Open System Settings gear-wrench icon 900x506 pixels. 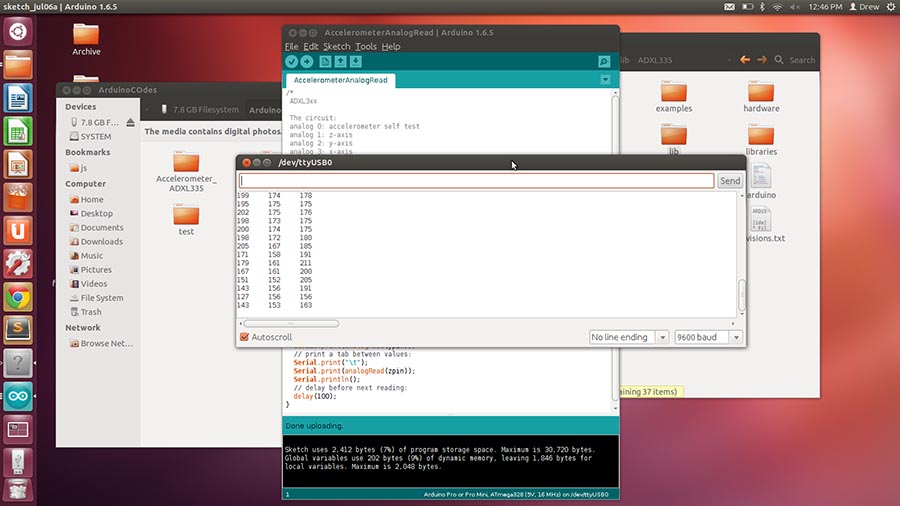tap(18, 264)
